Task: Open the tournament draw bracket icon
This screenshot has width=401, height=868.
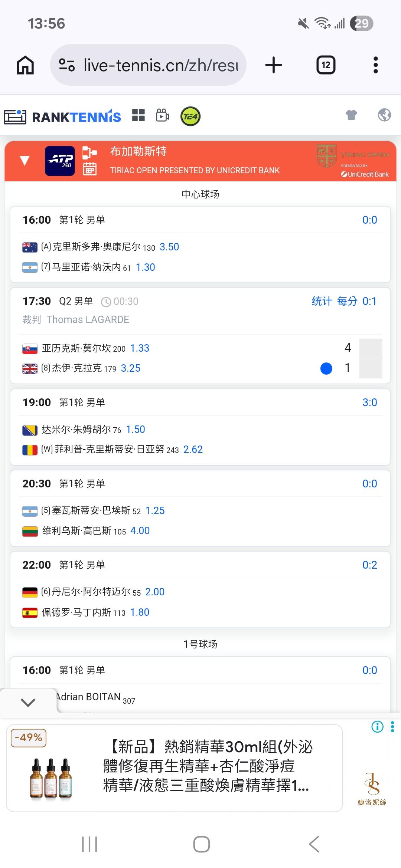Action: click(x=89, y=152)
